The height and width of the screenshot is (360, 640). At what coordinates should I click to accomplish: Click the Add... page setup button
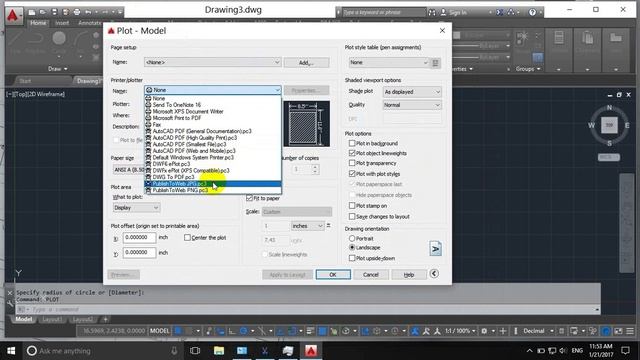[306, 62]
